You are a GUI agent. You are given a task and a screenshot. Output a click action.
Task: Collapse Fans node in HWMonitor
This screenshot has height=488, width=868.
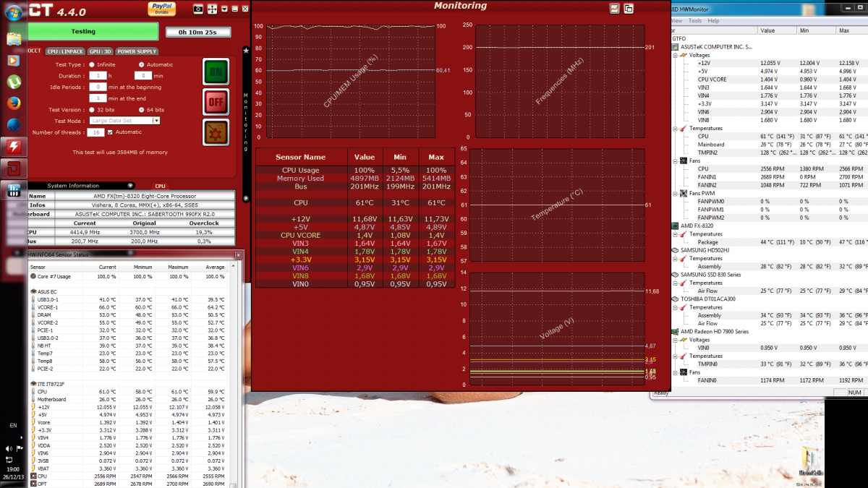pos(676,160)
